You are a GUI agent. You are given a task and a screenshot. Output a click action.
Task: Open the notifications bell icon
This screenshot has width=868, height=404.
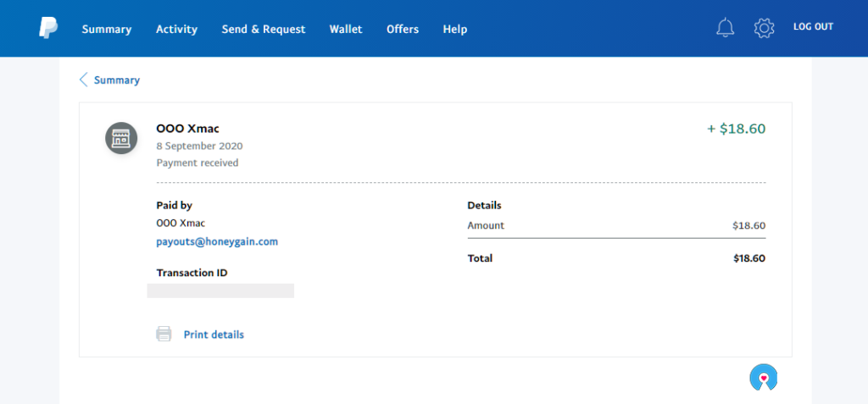[726, 28]
